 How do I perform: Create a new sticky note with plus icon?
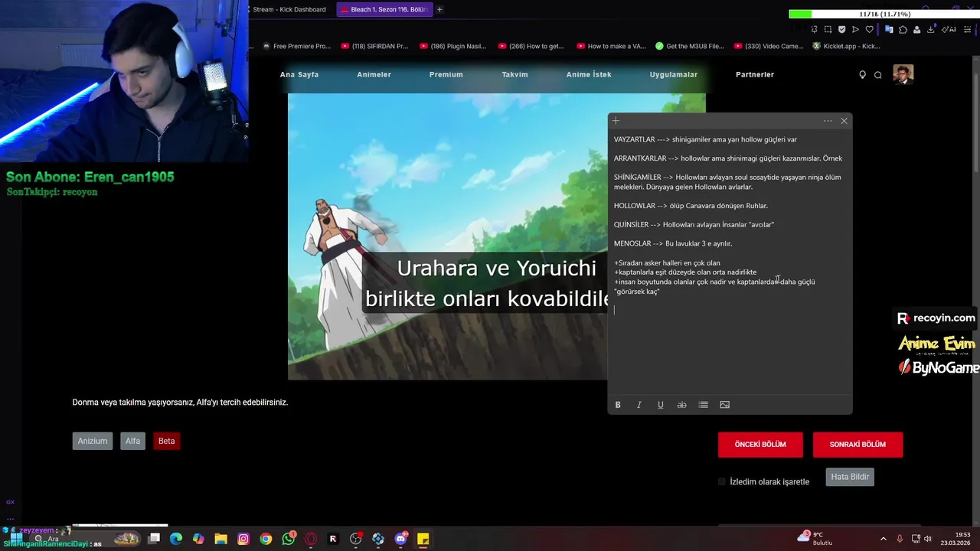click(616, 121)
